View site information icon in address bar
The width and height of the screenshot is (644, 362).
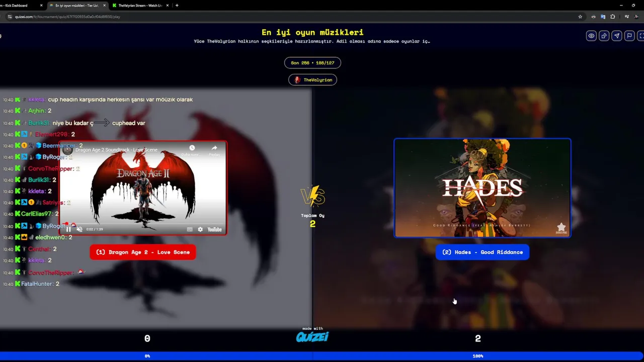click(9, 17)
